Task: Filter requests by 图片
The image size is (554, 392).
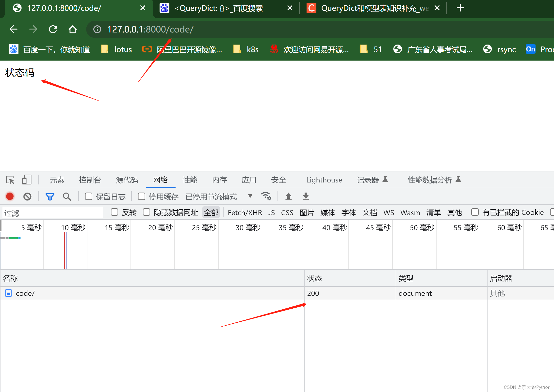Action: [307, 212]
